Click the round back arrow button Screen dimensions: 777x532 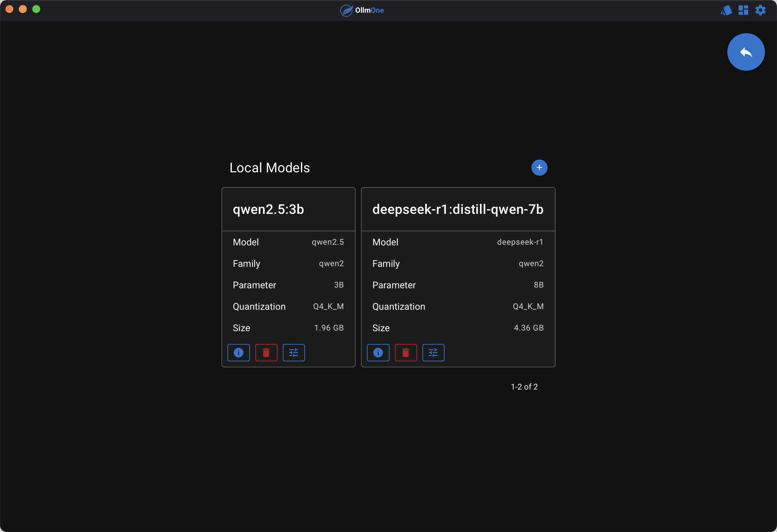pyautogui.click(x=746, y=52)
